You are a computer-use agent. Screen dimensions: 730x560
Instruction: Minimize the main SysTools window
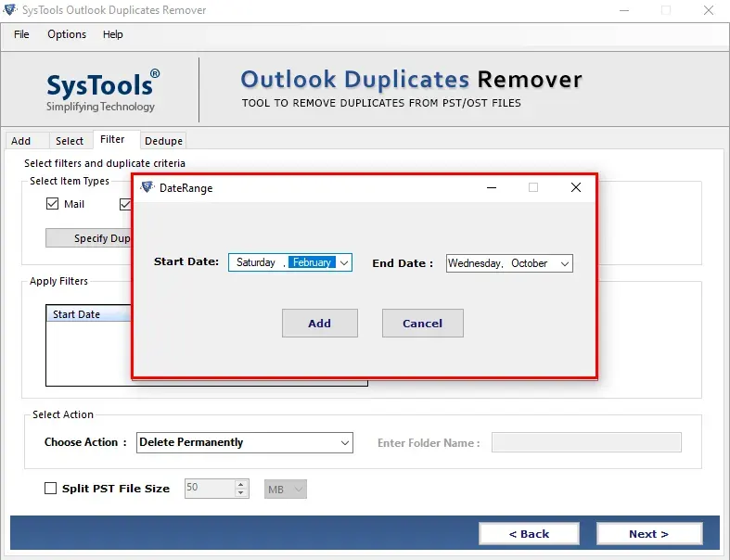click(624, 10)
